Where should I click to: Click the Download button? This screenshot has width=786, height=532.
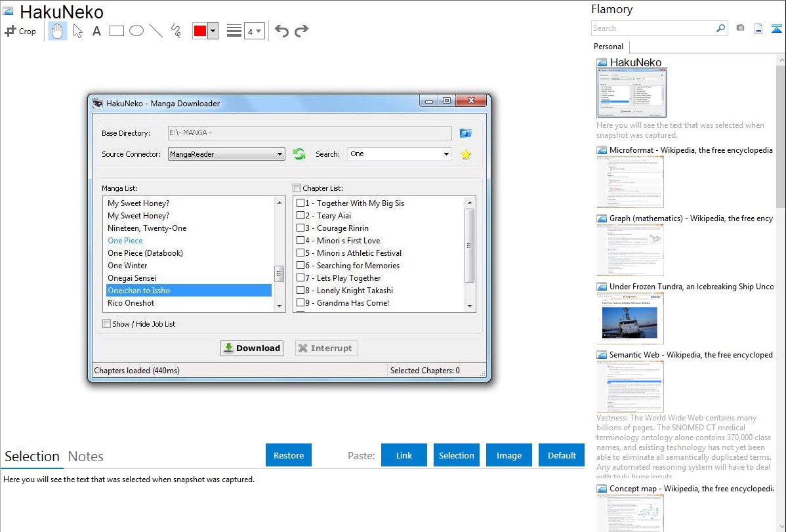[252, 348]
